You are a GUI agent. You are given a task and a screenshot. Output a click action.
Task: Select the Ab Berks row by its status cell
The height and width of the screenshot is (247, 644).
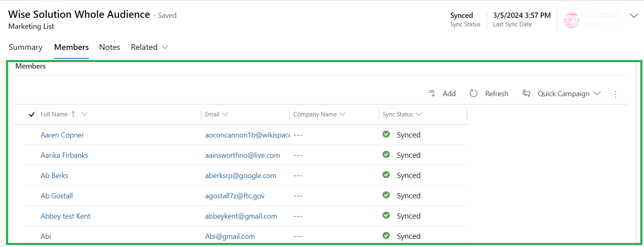(x=408, y=175)
